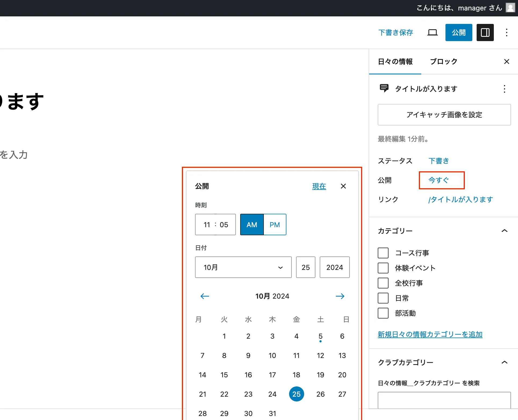Select day 26 in the calendar
The width and height of the screenshot is (518, 420).
[x=320, y=394]
